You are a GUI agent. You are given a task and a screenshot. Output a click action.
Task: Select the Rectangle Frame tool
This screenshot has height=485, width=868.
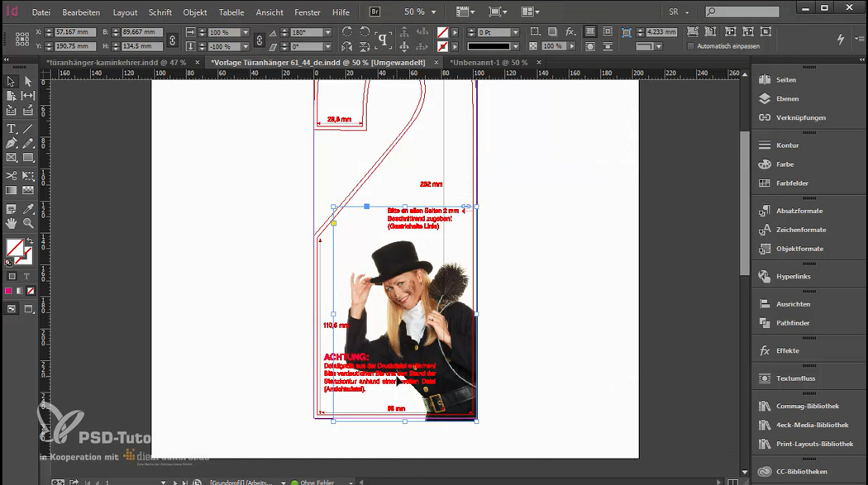tap(11, 158)
